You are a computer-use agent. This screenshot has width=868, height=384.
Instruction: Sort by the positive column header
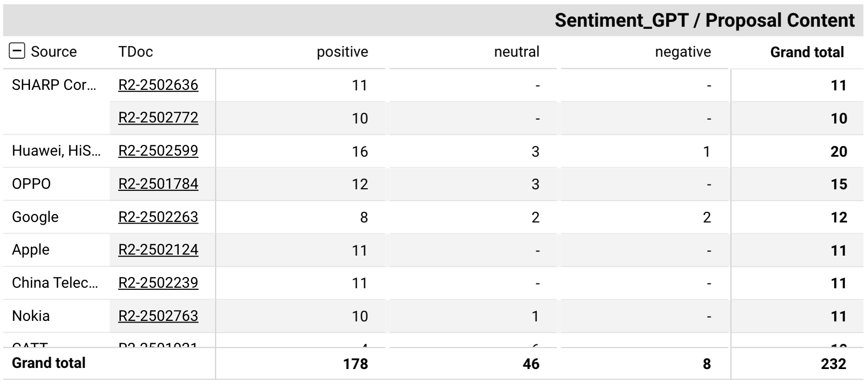[342, 52]
